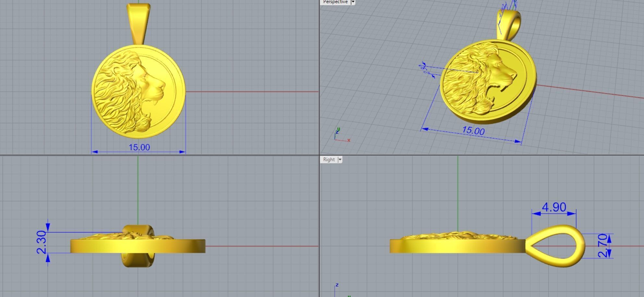Viewport: 644px width, 297px height.
Task: Click the Right viewport title label
Action: (329, 160)
